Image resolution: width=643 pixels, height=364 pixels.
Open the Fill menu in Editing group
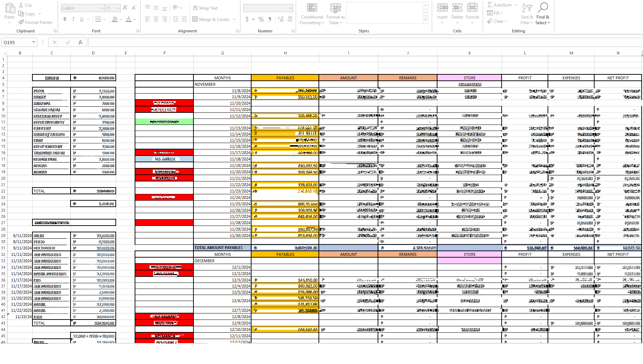coord(495,13)
